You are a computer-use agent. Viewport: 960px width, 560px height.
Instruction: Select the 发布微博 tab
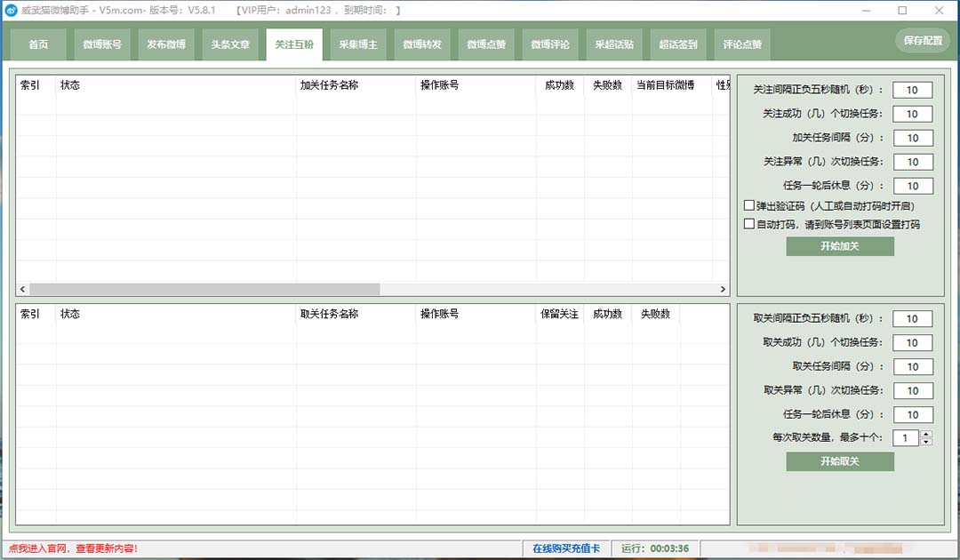coord(165,44)
